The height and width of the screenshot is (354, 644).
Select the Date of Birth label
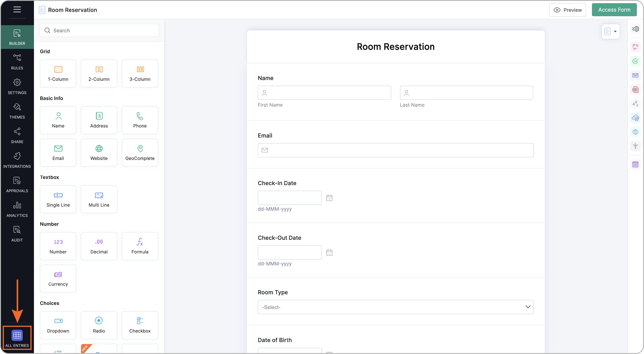(x=274, y=340)
